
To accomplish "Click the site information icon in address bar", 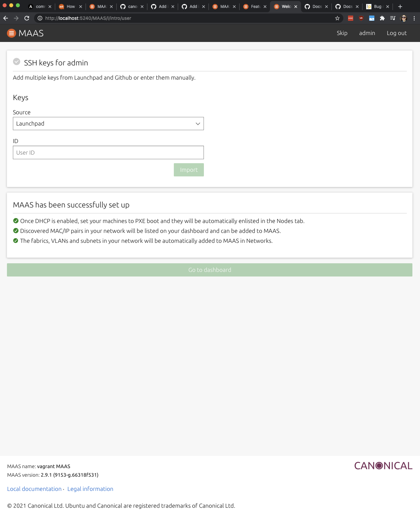I will [x=40, y=18].
